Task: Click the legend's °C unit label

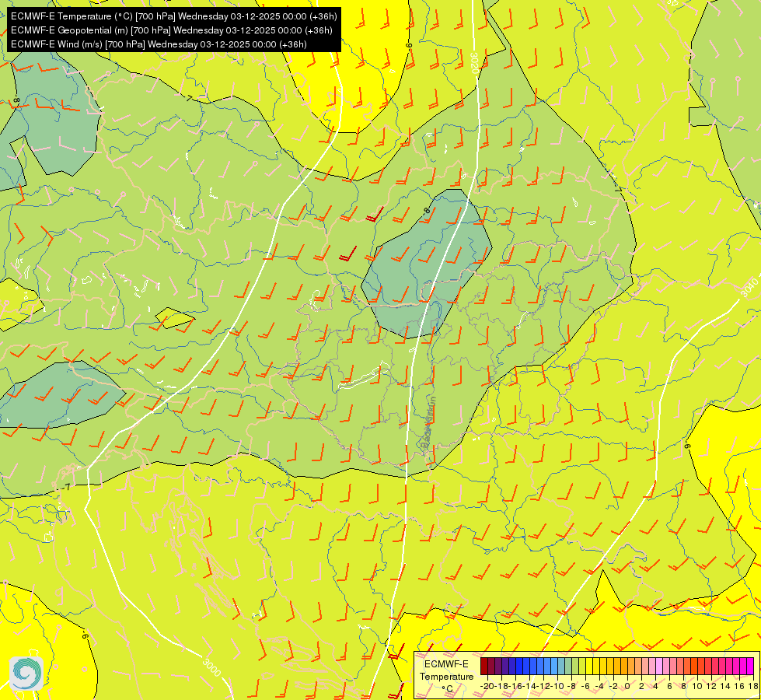Action: [x=448, y=689]
